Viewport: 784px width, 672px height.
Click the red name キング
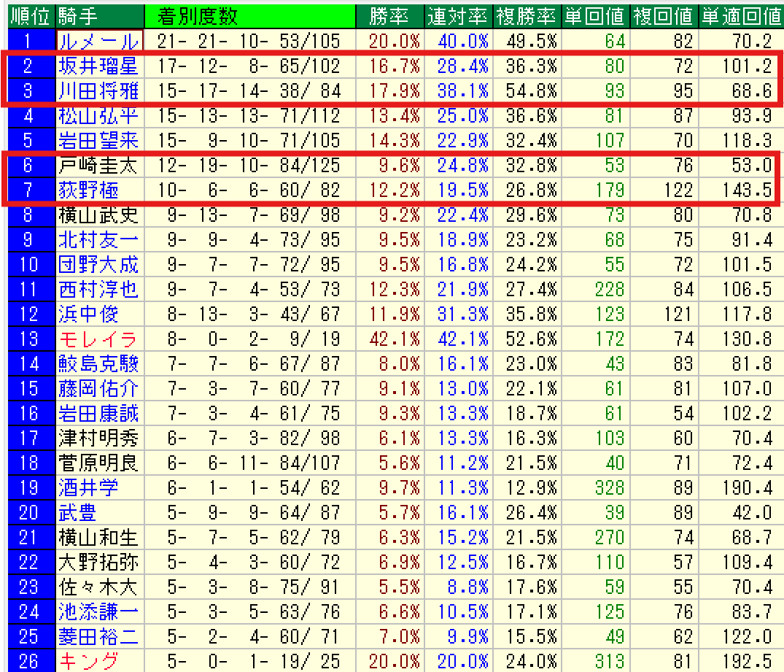point(88,661)
